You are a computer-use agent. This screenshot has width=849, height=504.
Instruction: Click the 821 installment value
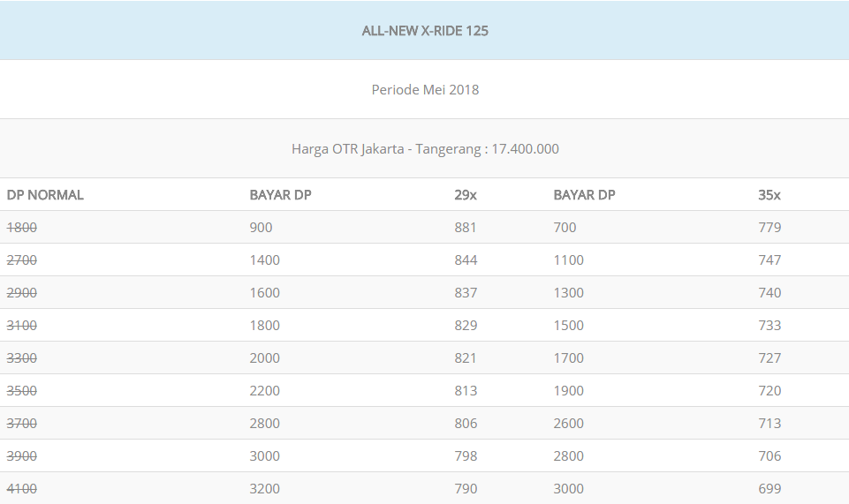tap(466, 358)
